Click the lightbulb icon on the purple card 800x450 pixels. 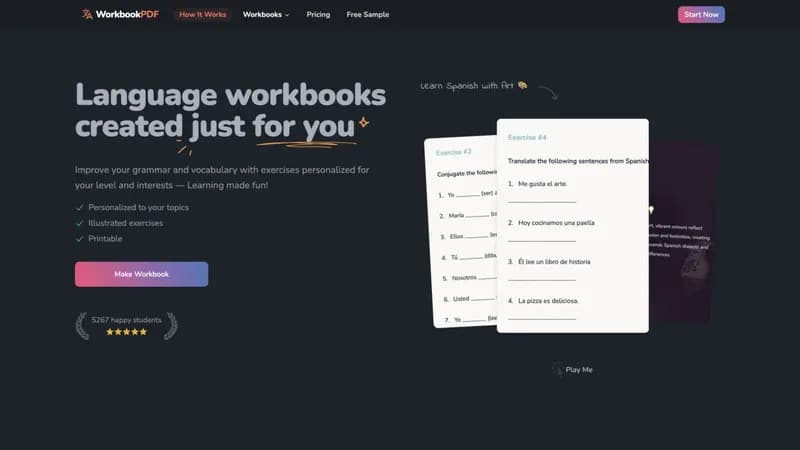tap(651, 210)
